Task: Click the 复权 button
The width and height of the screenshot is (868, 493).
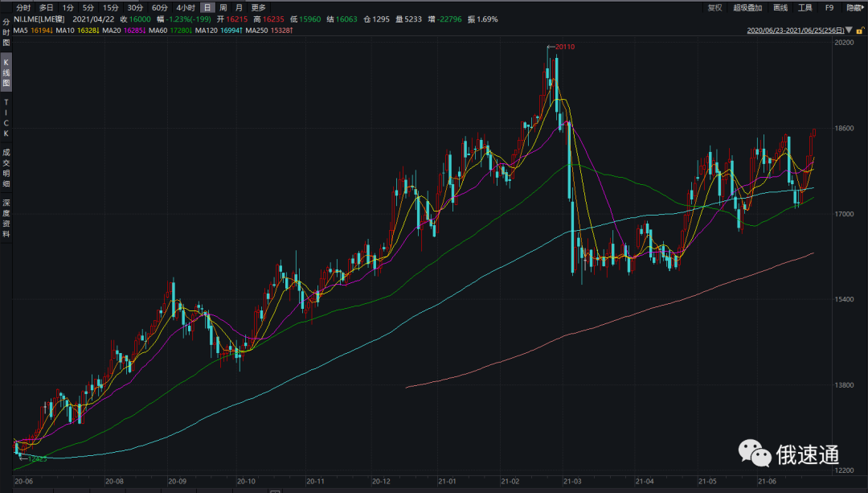Action: coord(714,7)
